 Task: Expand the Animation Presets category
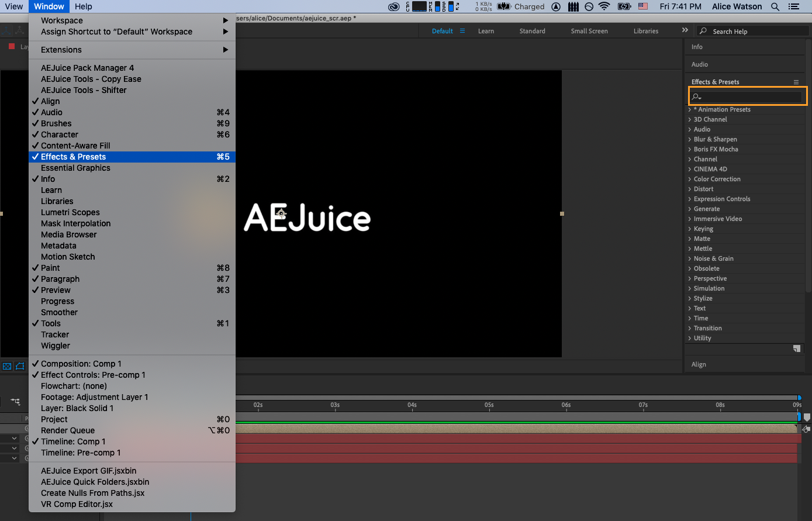(690, 109)
